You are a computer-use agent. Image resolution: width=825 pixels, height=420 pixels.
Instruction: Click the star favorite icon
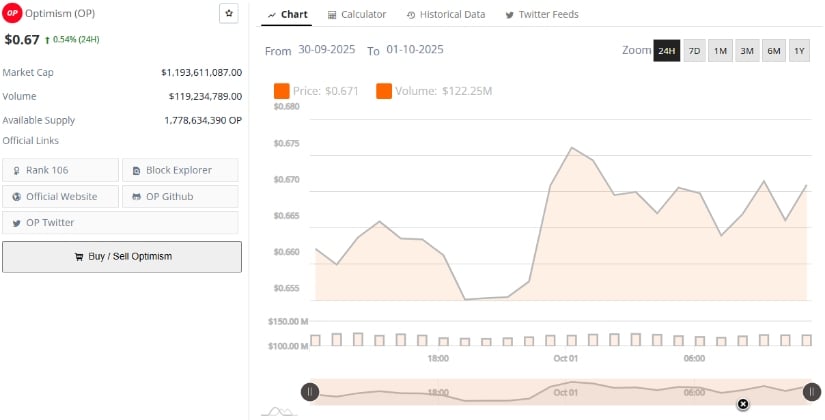(229, 14)
